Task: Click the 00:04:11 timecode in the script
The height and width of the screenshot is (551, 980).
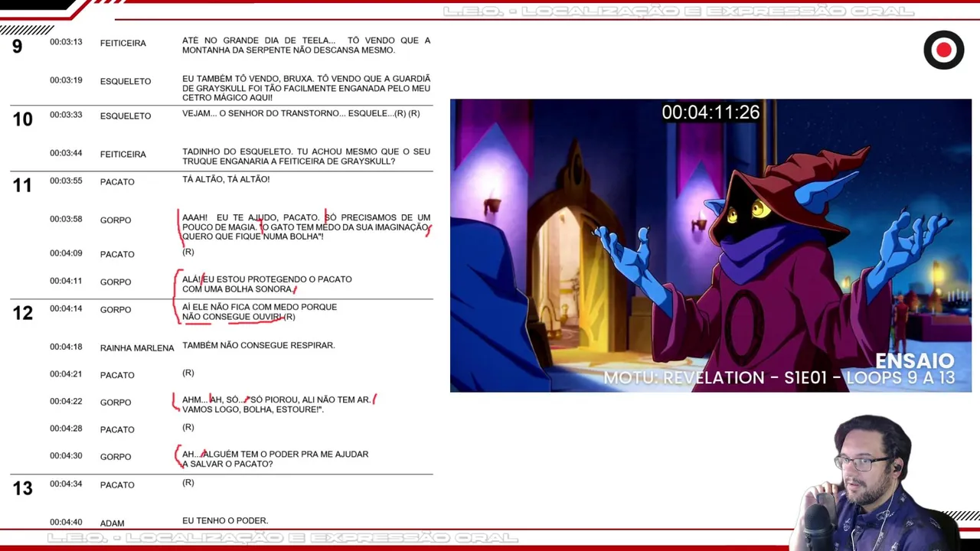Action: (66, 281)
